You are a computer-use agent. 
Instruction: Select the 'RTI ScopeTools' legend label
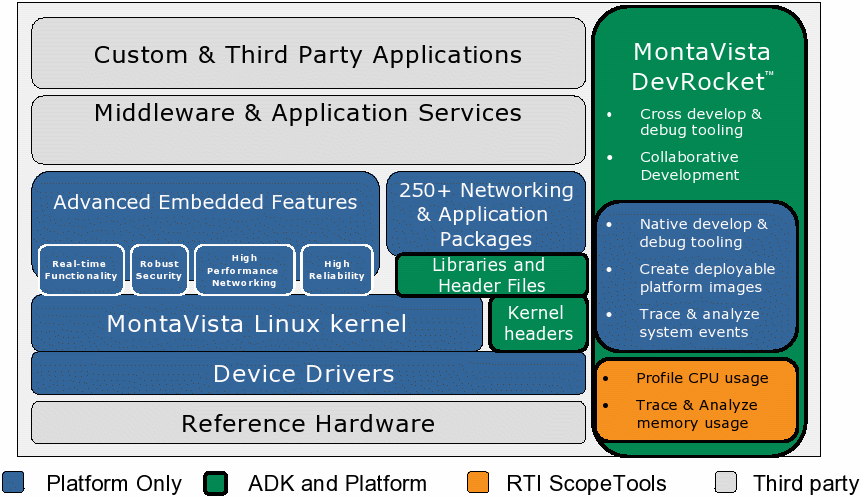pyautogui.click(x=586, y=484)
